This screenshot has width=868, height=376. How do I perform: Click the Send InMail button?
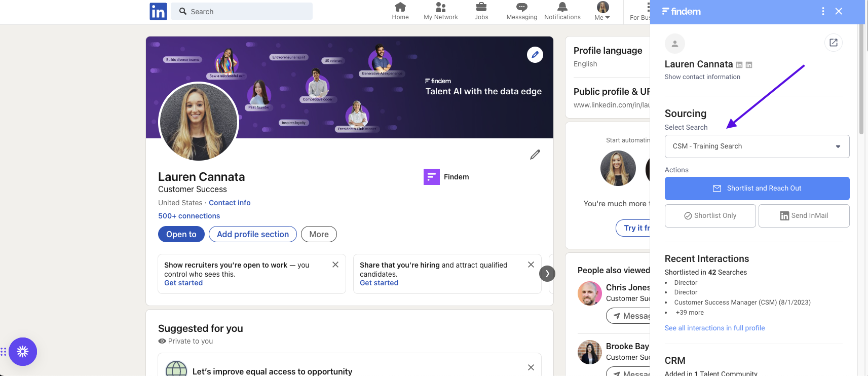[x=804, y=216]
